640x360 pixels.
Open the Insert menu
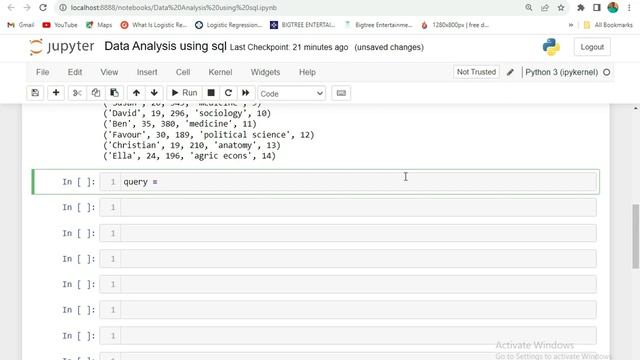coord(147,72)
